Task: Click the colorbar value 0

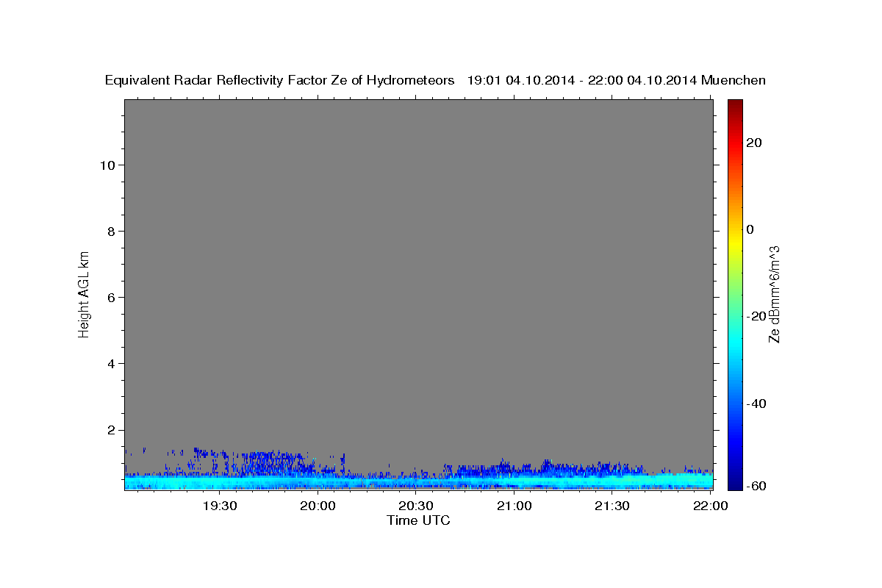Action: [x=750, y=229]
